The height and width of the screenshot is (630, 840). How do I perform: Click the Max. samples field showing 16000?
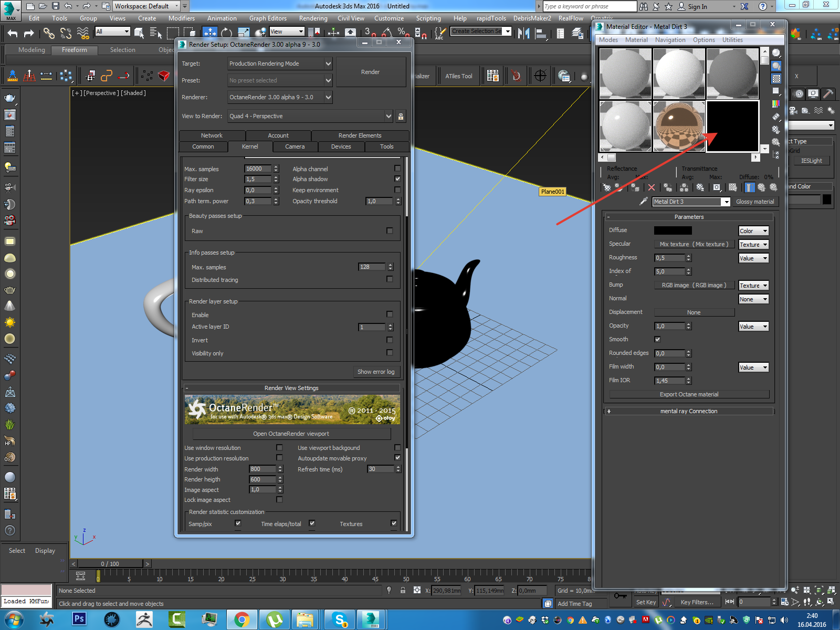pyautogui.click(x=258, y=169)
